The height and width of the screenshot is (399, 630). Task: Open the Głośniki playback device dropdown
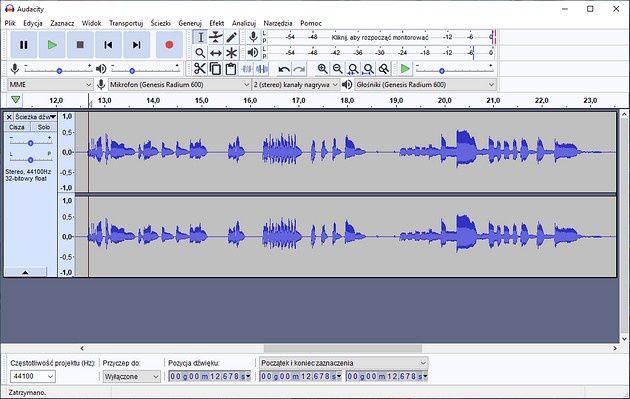(425, 85)
